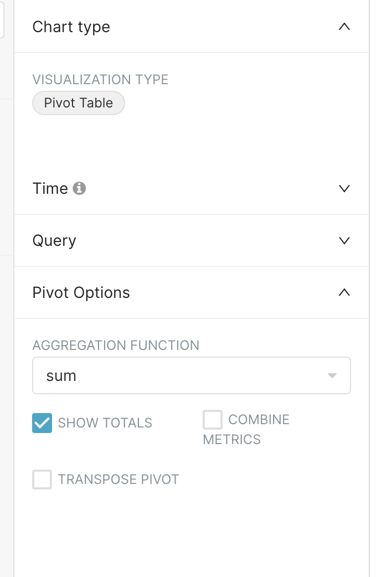Open the Aggregation Function dropdown
Viewport: 392px width, 577px height.
[x=191, y=375]
